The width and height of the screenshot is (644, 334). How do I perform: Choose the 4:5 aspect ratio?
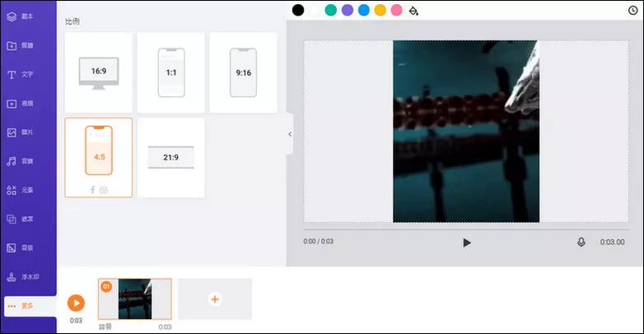tap(99, 158)
